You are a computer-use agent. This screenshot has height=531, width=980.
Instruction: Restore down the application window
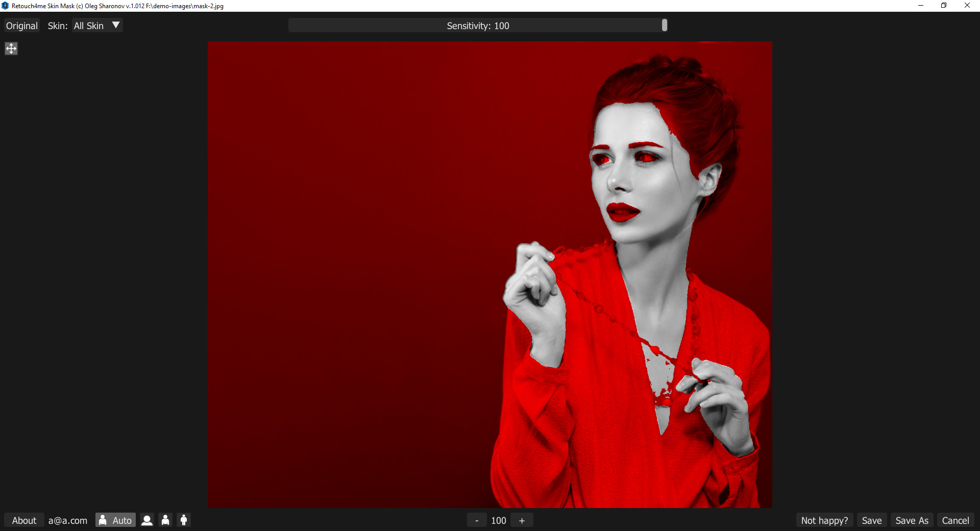[x=944, y=6]
